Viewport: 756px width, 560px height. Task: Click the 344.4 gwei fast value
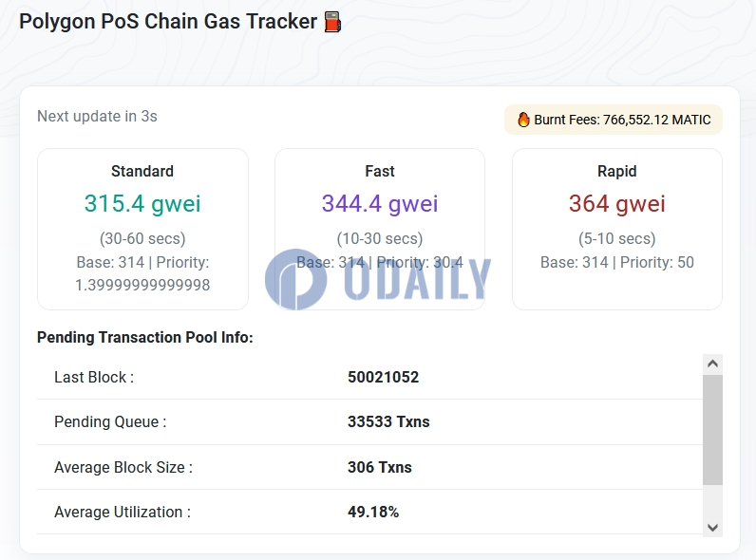click(380, 203)
